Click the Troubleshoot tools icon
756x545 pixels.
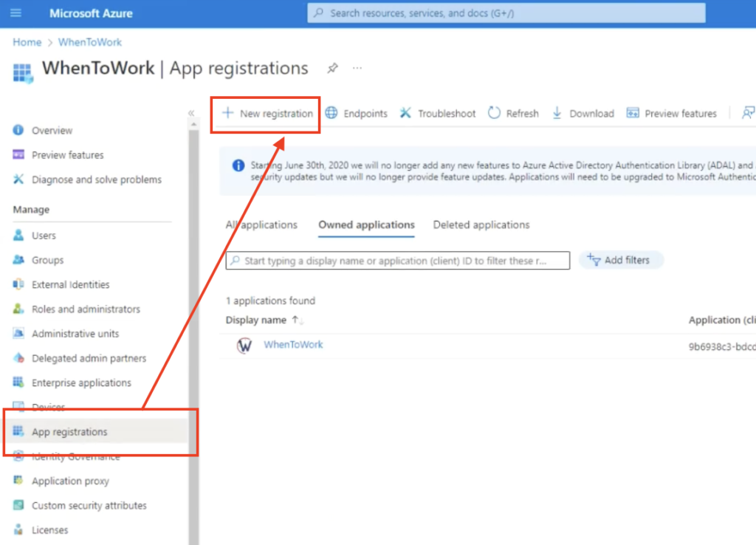coord(405,113)
